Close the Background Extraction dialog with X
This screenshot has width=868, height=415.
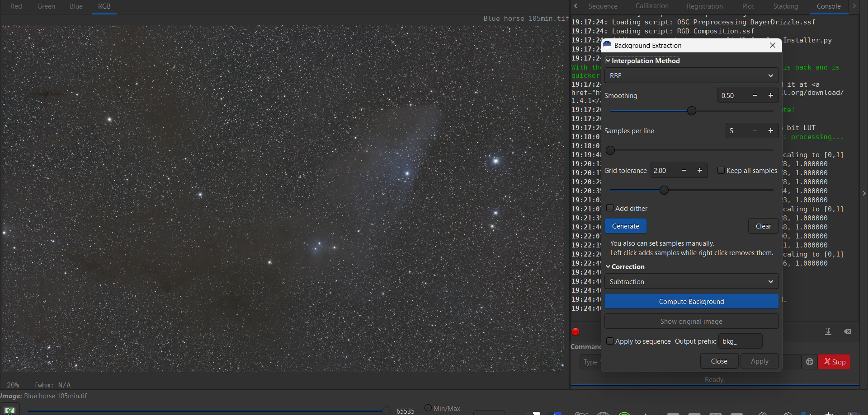click(773, 45)
